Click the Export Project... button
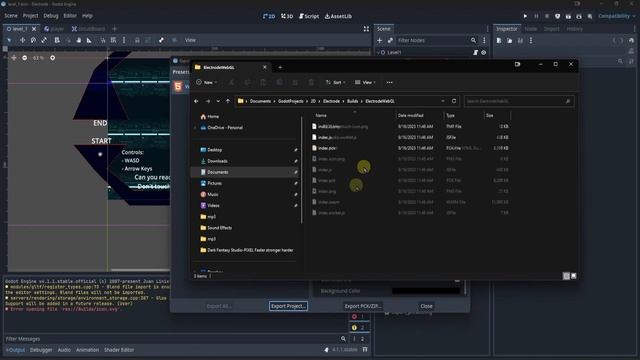 click(x=288, y=306)
